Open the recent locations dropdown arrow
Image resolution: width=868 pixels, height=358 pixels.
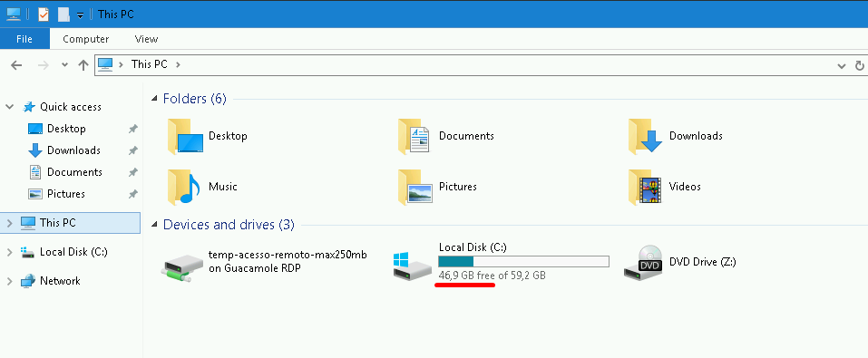click(x=64, y=64)
